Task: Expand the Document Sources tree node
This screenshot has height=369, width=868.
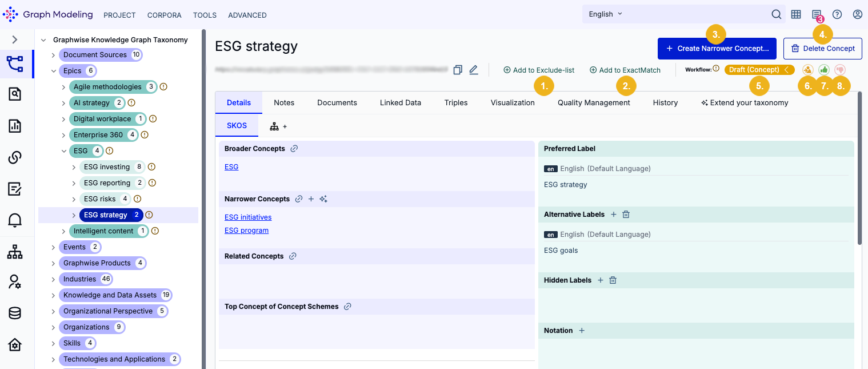Action: [x=53, y=55]
